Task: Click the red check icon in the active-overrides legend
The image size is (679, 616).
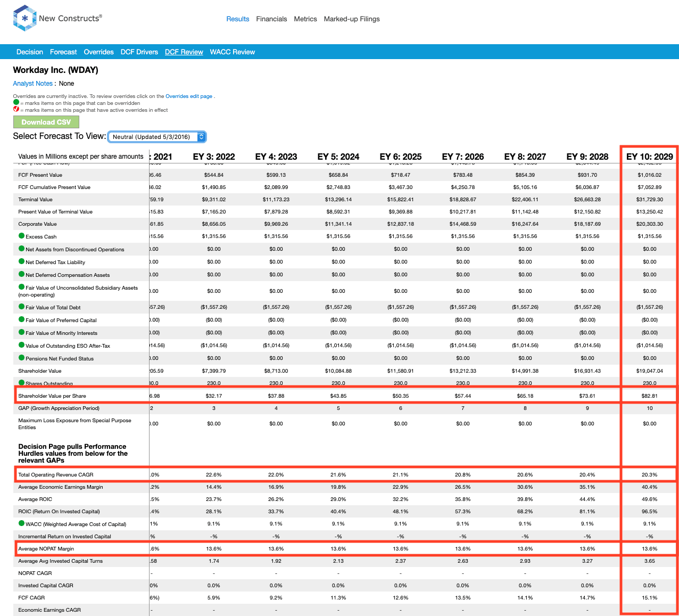Action: (x=16, y=109)
